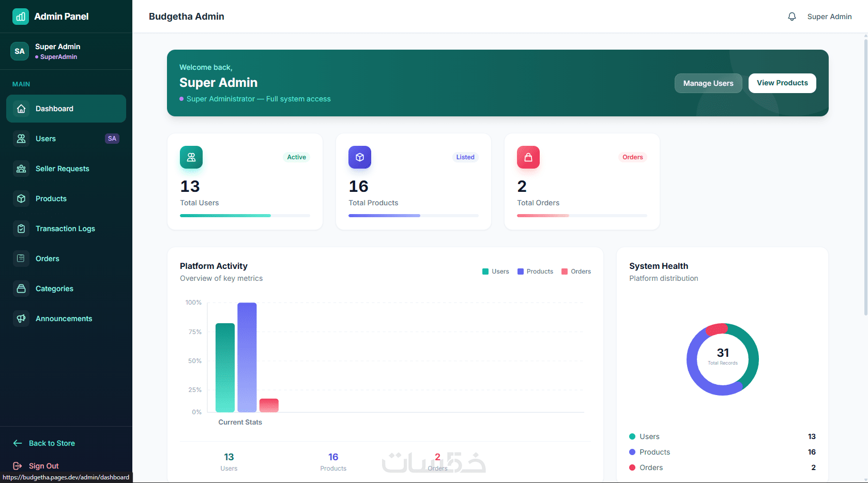Click the Announcements megaphone icon
Viewport: 868px width, 483px height.
(21, 319)
